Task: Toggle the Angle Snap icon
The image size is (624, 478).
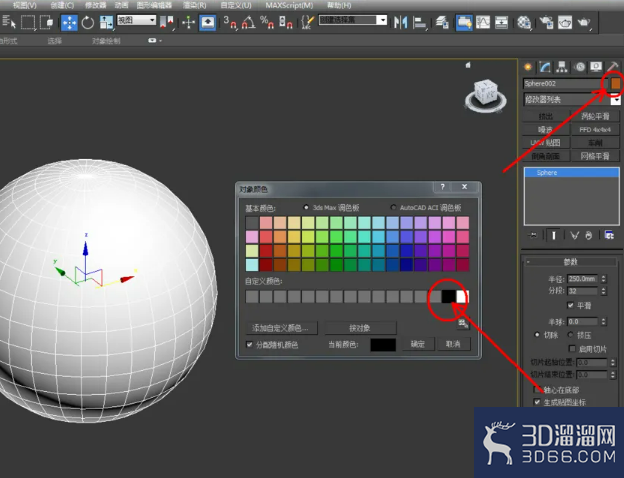Action: click(248, 22)
